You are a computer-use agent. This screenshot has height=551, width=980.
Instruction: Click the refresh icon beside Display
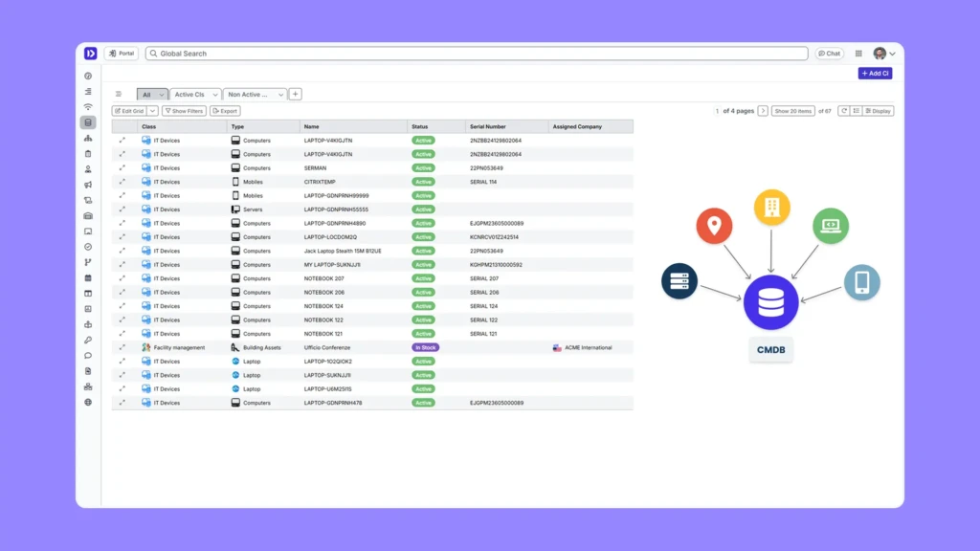click(844, 111)
